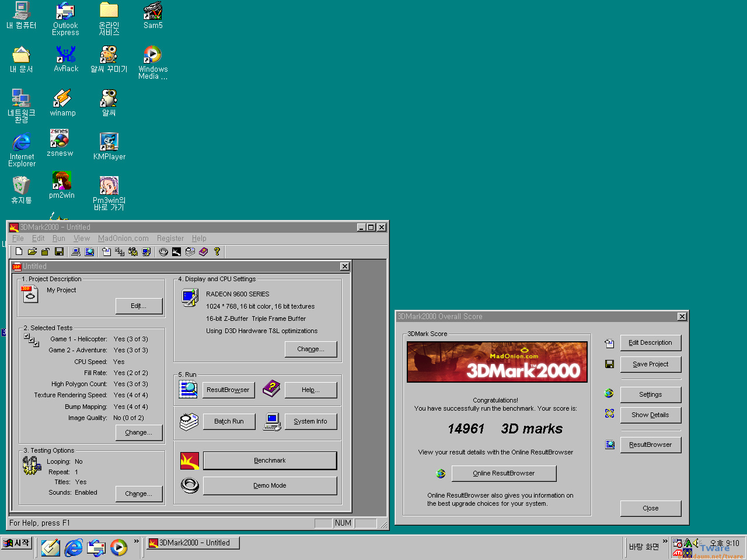This screenshot has width=747, height=560.
Task: Click the Testing Options toolbar icon
Action: (x=133, y=251)
